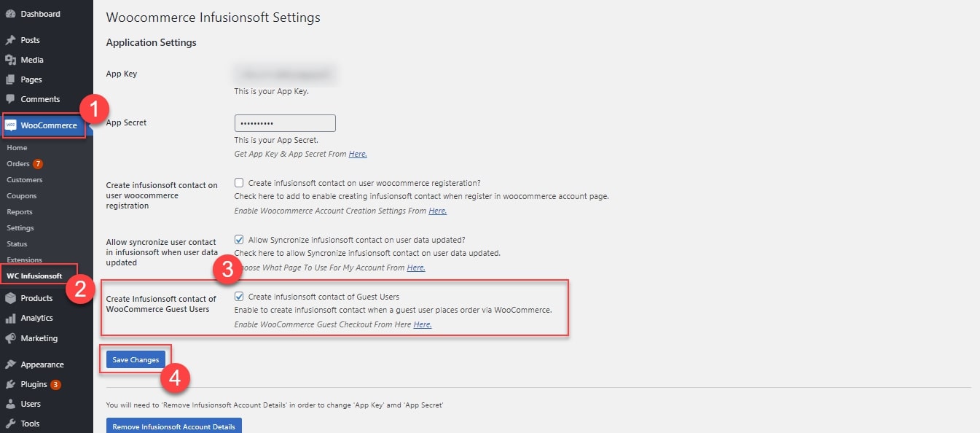
Task: Click the blurred App Key field
Action: click(285, 74)
